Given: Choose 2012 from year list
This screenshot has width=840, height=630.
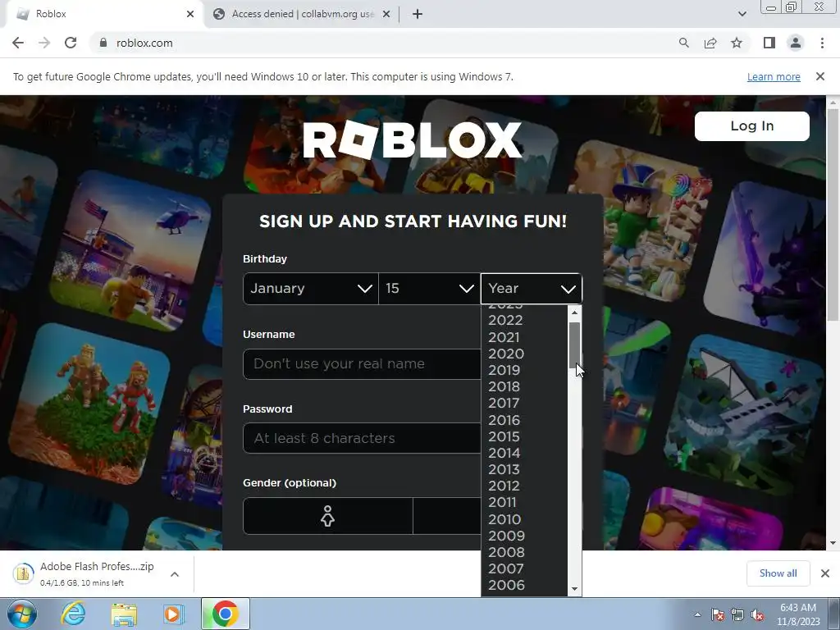Looking at the screenshot, I should click(504, 486).
